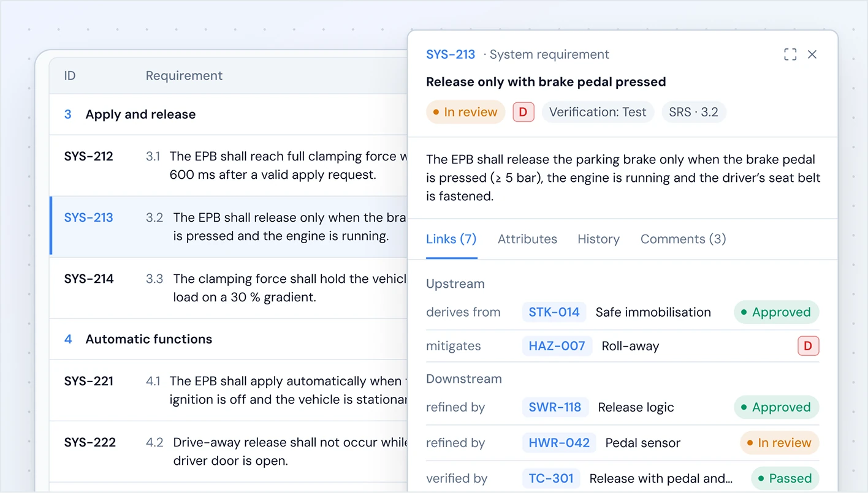Open linked requirement STK-014
868x493 pixels.
(x=554, y=312)
